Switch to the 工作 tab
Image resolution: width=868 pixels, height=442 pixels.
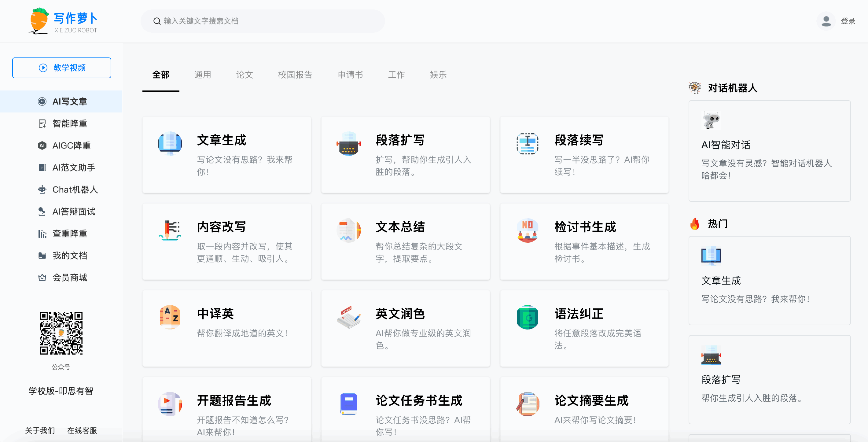point(396,75)
